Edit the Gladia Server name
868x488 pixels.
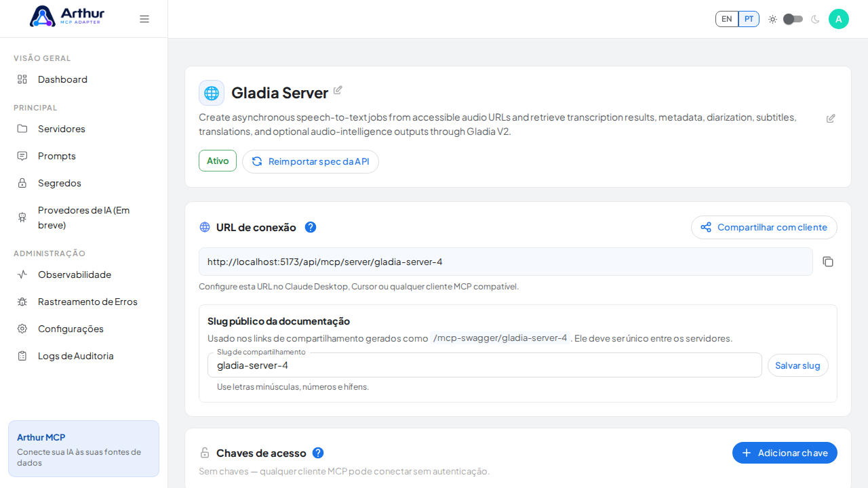[338, 90]
